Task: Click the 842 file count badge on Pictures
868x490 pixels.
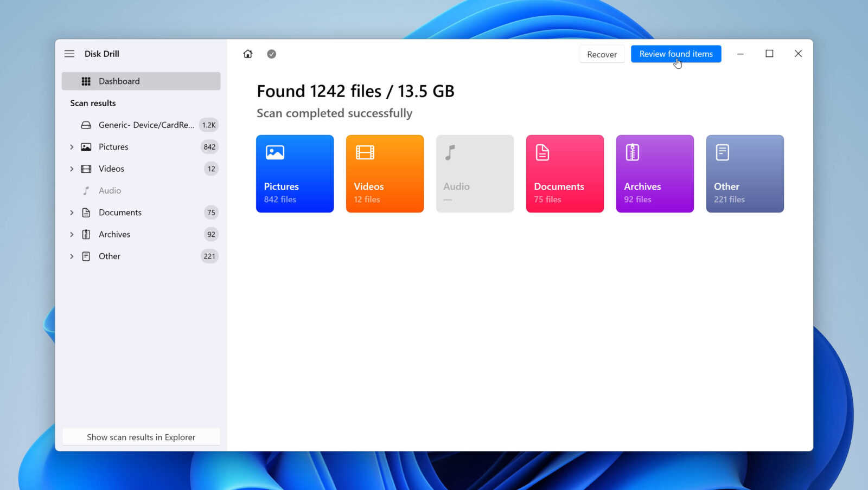Action: [x=209, y=146]
